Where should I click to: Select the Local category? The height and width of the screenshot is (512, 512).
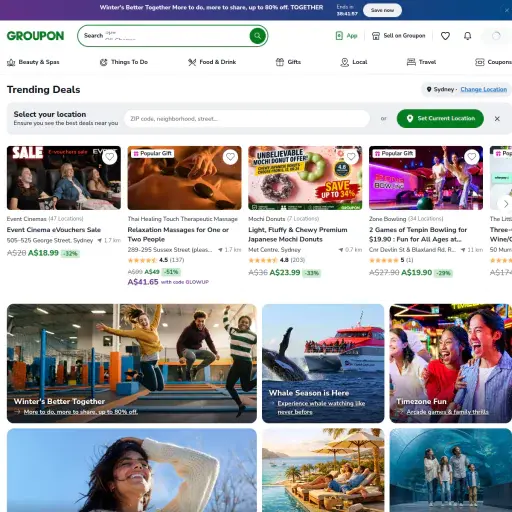tap(354, 62)
